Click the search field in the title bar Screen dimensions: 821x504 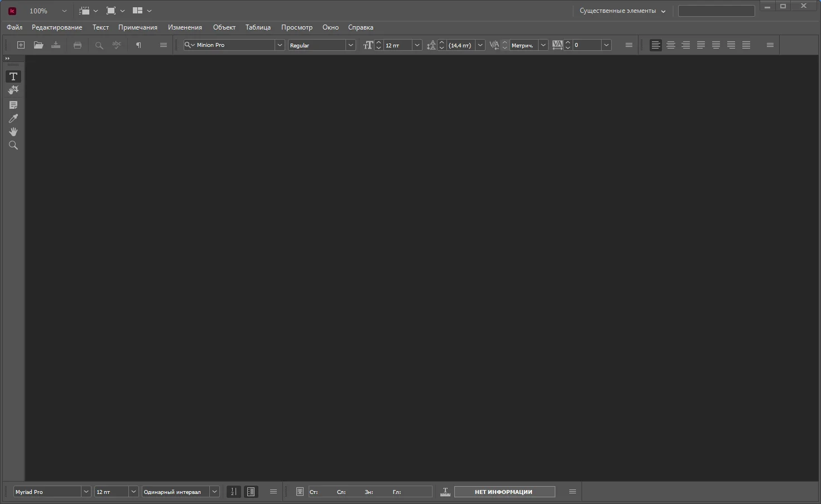[x=716, y=11]
